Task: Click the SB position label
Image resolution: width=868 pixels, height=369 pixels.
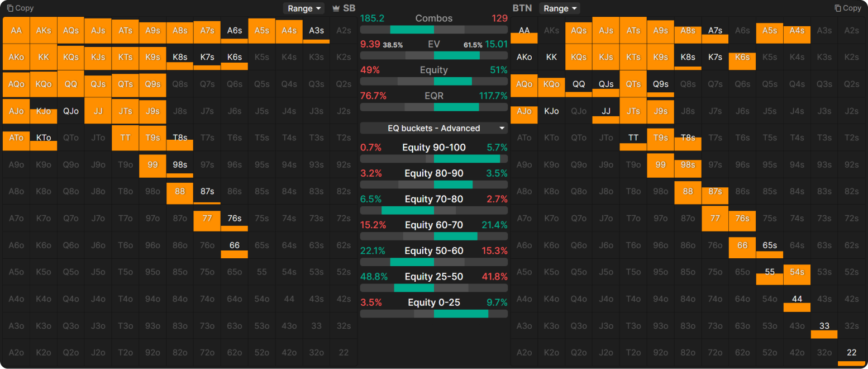Action: [x=349, y=8]
